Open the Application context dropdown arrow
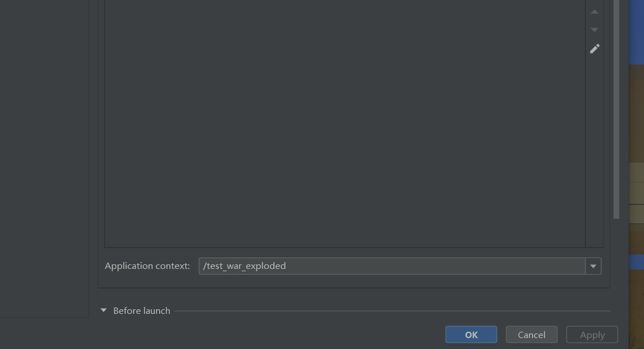 (x=593, y=266)
